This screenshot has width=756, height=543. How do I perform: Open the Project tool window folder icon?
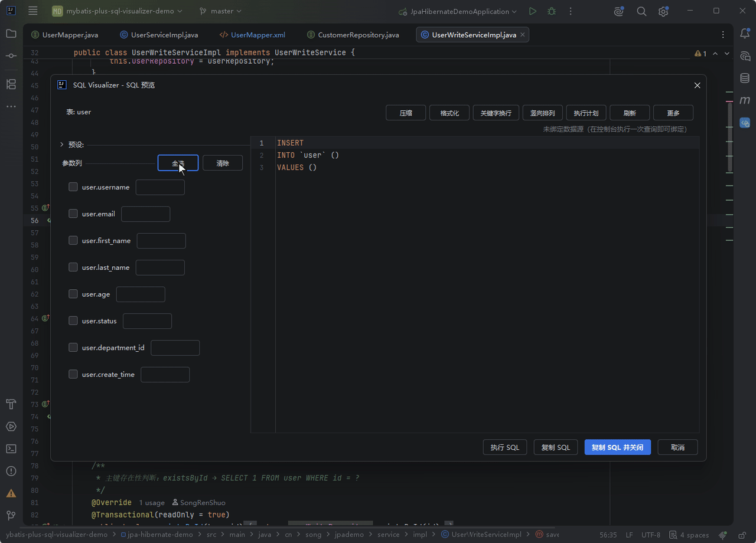[x=11, y=34]
